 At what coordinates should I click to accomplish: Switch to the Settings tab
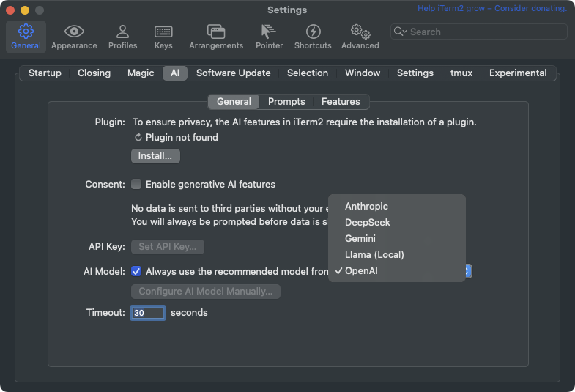(415, 73)
